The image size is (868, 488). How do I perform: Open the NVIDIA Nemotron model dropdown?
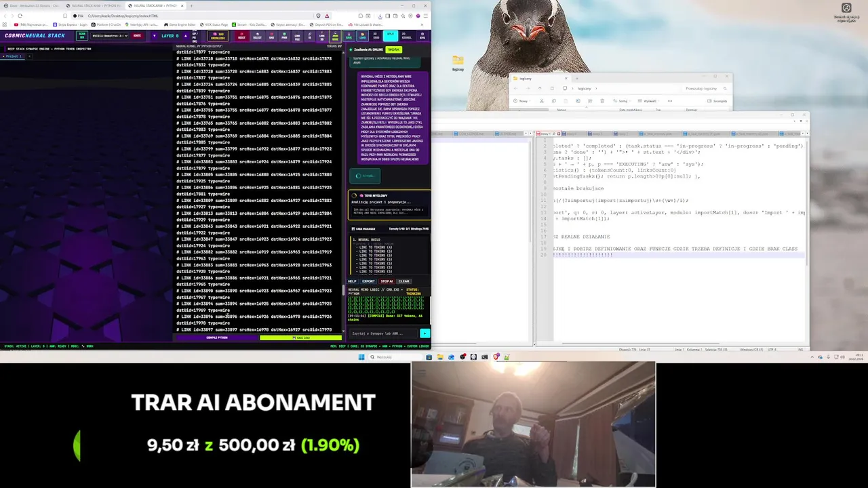coord(109,36)
